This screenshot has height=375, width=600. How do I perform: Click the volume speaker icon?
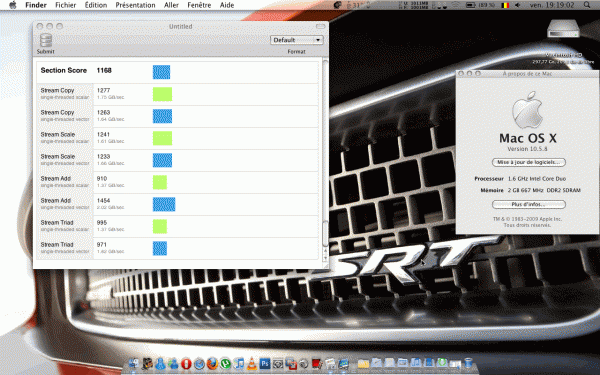(517, 5)
